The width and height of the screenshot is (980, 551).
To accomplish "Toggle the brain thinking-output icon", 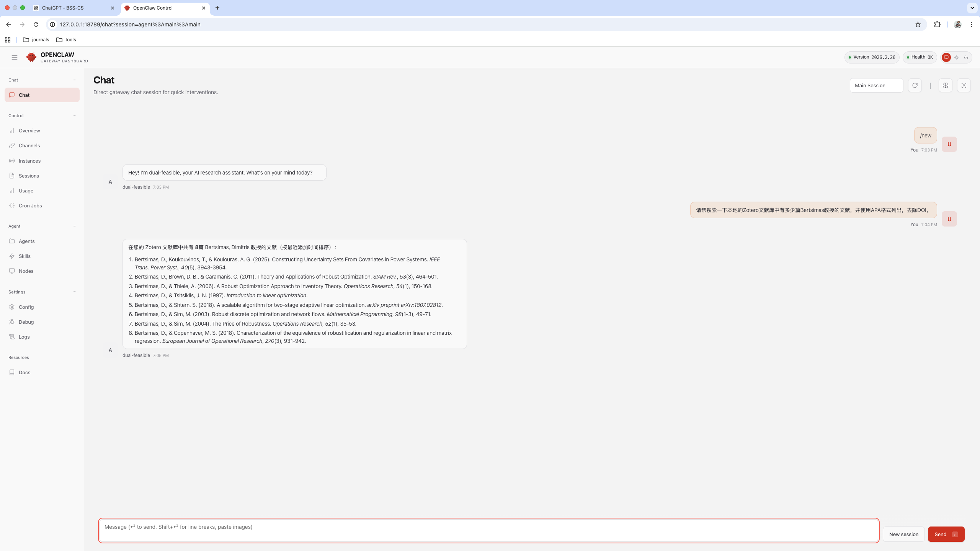I will pos(946,85).
